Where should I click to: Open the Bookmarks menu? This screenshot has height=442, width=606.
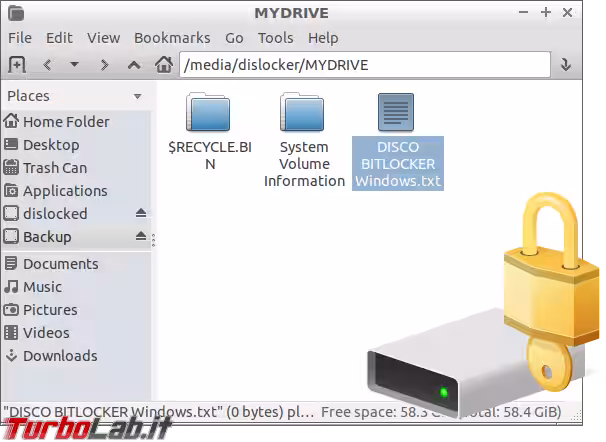[x=172, y=38]
